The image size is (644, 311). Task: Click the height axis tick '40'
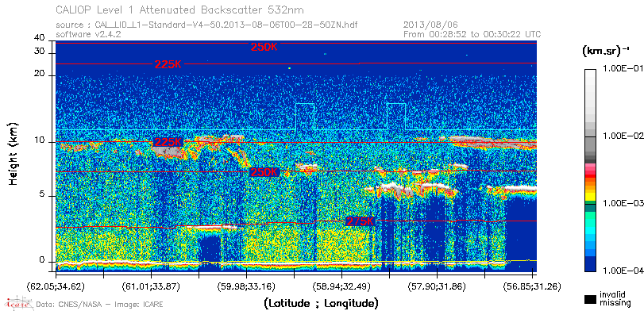[40, 38]
